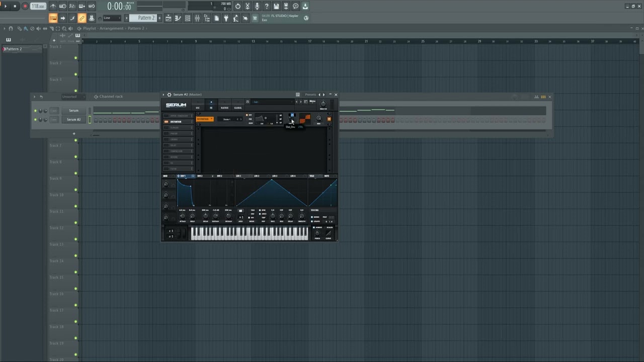Arm the Record button
644x362 pixels.
(x=25, y=6)
